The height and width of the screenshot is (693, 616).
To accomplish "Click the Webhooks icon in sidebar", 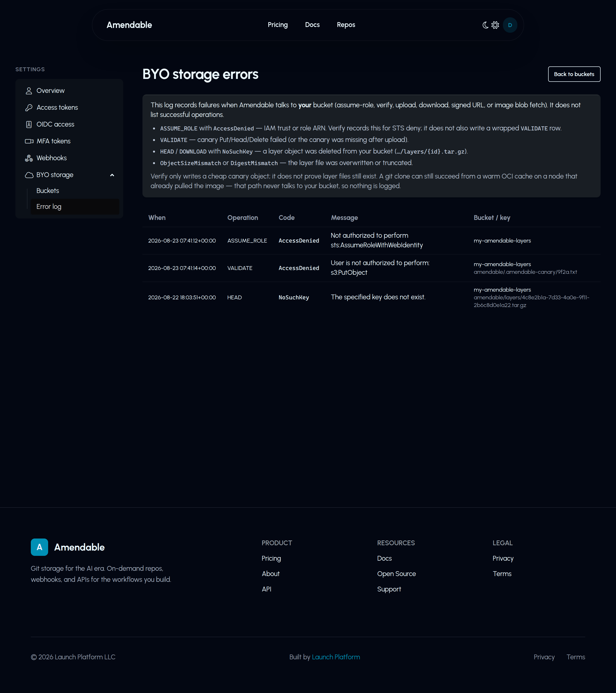I will [x=29, y=158].
